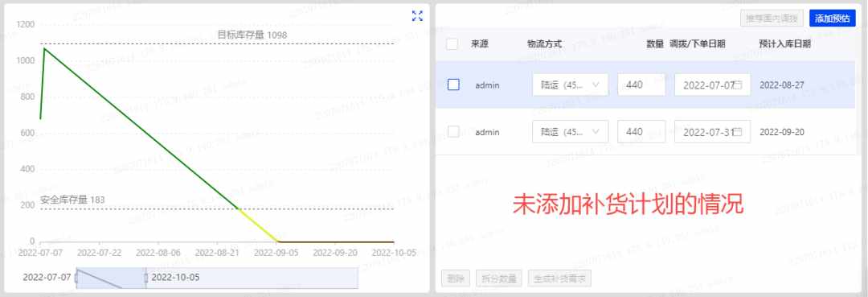Viewport: 868px width, 297px height.
Task: Click the 调拨/下单日期 column header
Action: pyautogui.click(x=698, y=43)
